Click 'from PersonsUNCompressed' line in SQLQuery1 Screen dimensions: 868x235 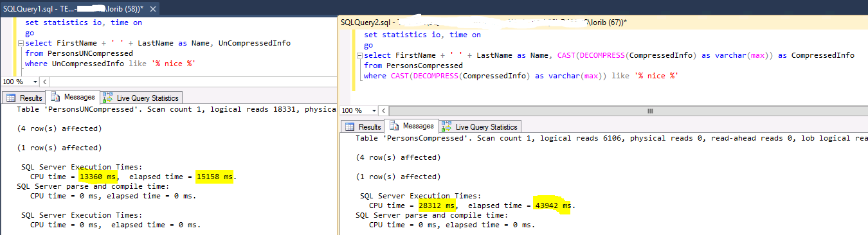79,53
